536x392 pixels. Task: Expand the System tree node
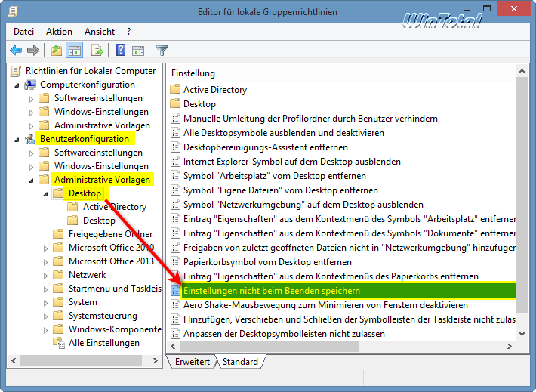[46, 303]
